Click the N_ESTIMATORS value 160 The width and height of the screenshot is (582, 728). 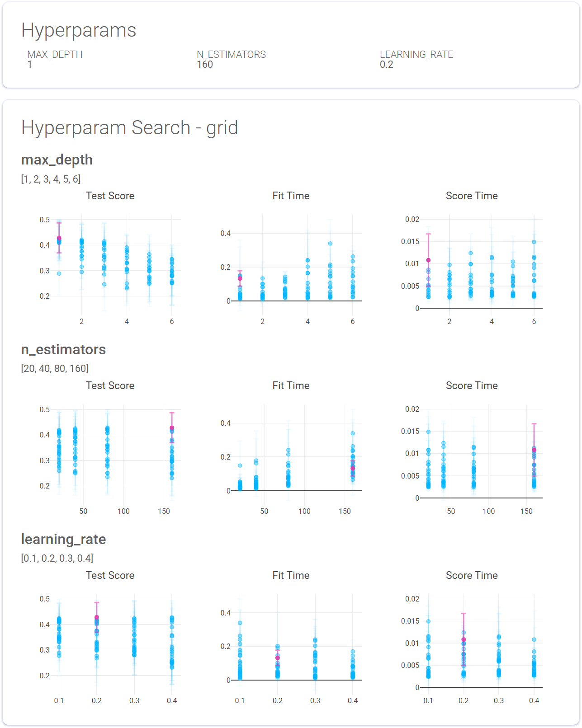click(x=205, y=65)
